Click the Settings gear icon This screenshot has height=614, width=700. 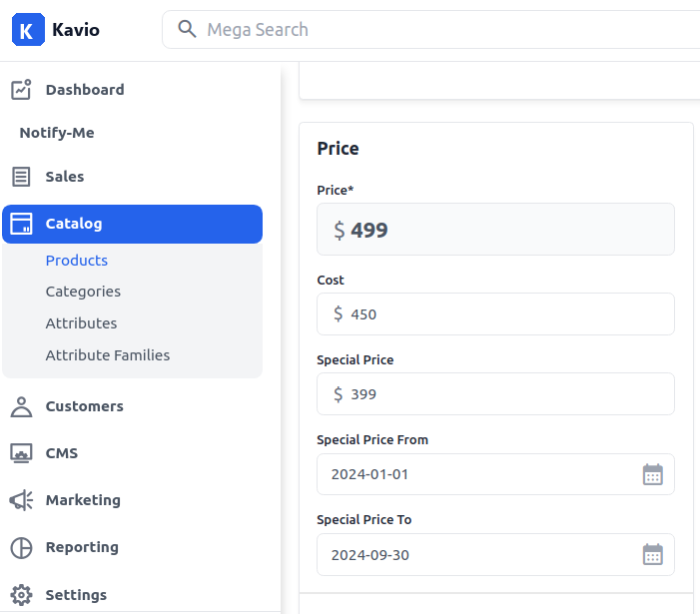pos(21,595)
